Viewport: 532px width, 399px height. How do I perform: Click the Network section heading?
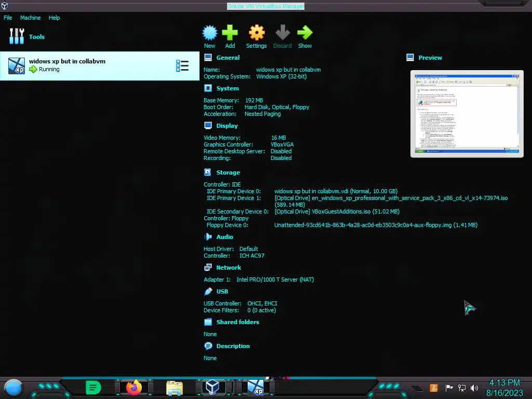coord(229,268)
